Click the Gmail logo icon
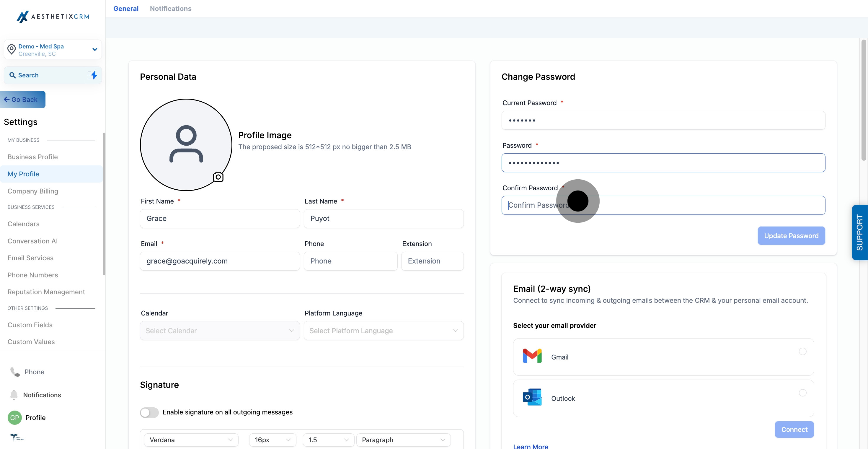 click(532, 356)
